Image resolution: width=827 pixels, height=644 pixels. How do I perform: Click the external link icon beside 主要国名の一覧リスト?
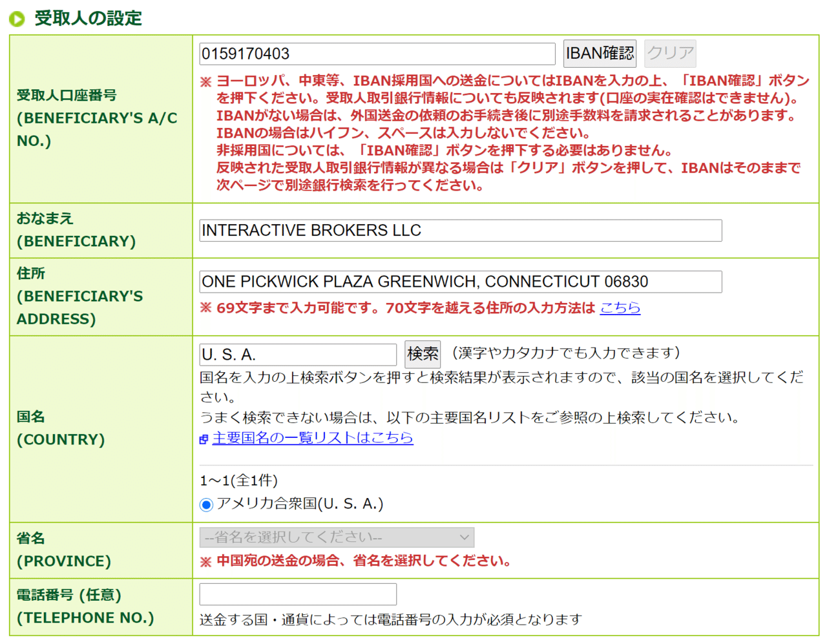(x=204, y=439)
